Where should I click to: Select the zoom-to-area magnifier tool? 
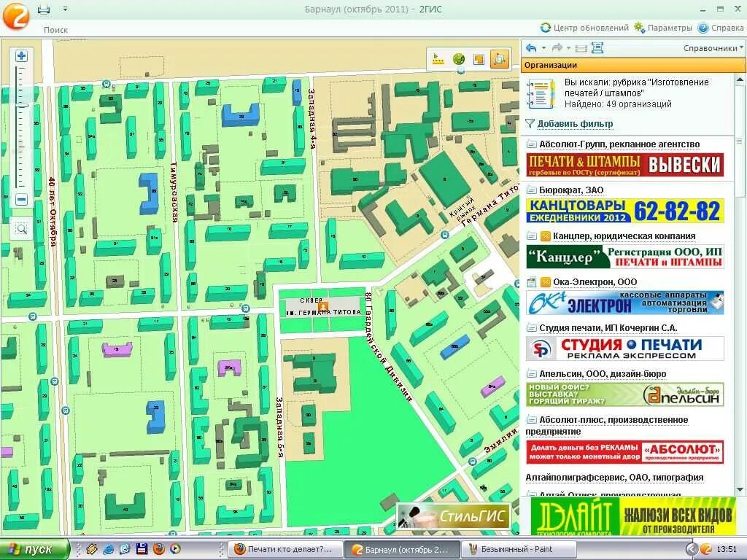21,229
